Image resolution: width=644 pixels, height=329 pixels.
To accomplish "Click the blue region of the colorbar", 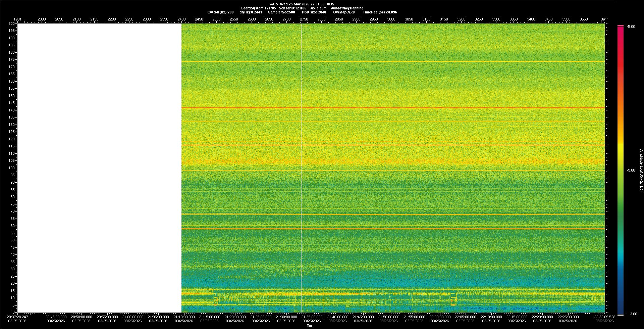I will (621, 289).
